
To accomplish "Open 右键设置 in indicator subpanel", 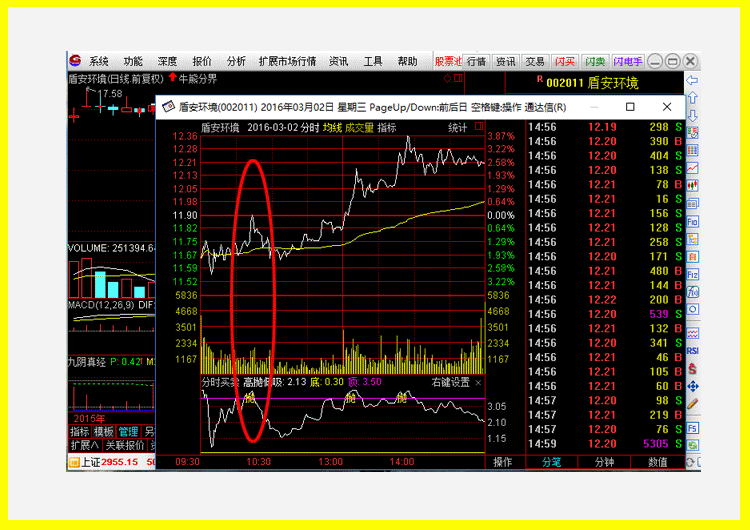I will tap(451, 382).
